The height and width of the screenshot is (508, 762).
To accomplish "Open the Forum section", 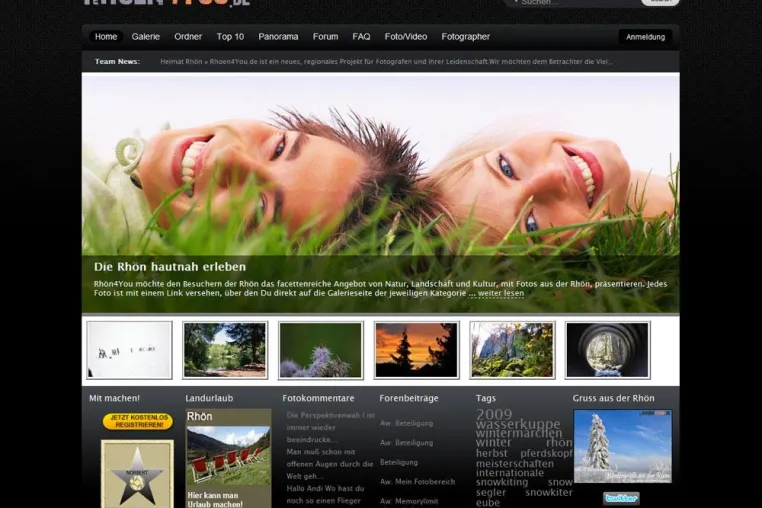I will tap(325, 36).
